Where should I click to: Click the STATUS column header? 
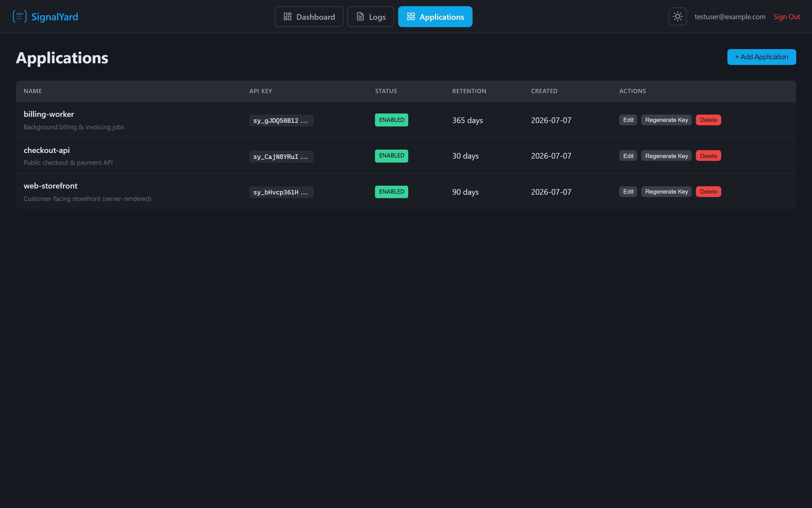(386, 91)
